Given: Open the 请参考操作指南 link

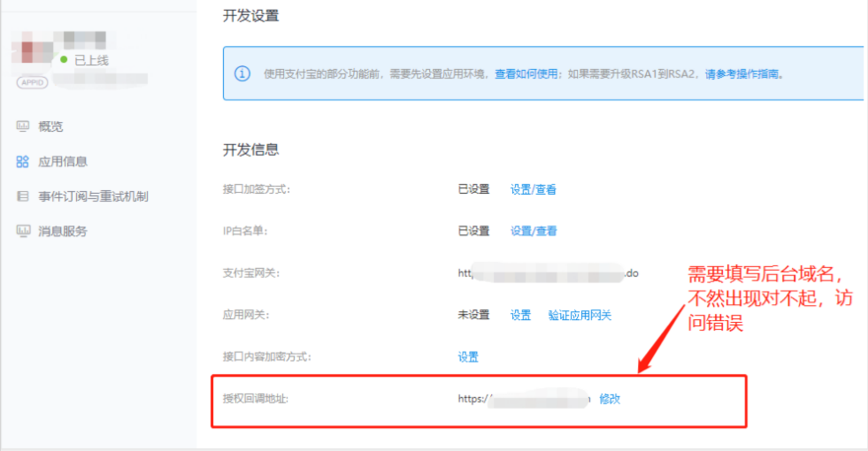Looking at the screenshot, I should (743, 74).
